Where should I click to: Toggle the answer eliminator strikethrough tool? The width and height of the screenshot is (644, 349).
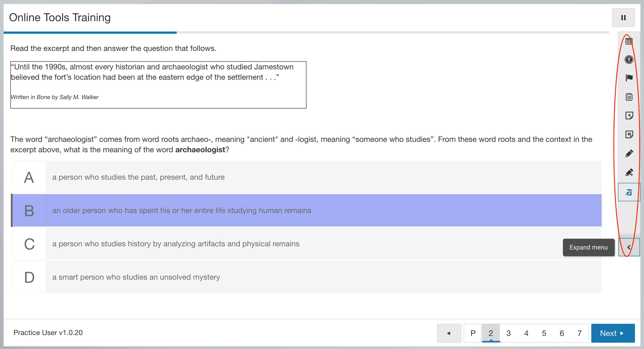[x=629, y=192]
